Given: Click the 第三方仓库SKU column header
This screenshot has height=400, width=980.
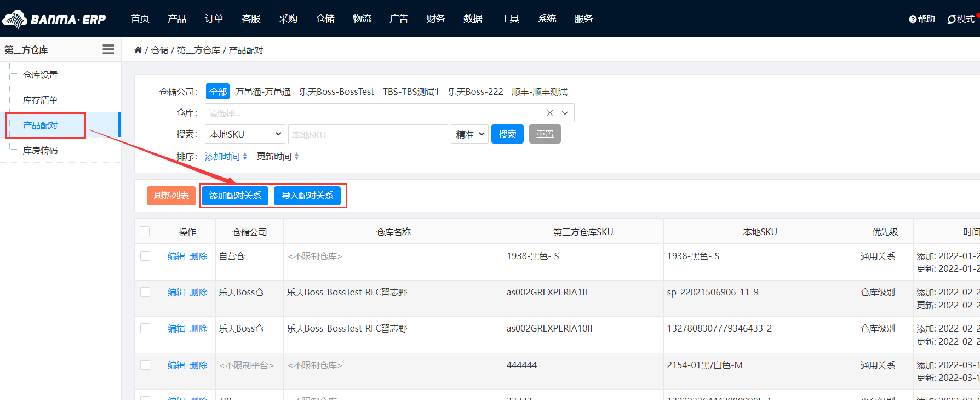Looking at the screenshot, I should [583, 232].
